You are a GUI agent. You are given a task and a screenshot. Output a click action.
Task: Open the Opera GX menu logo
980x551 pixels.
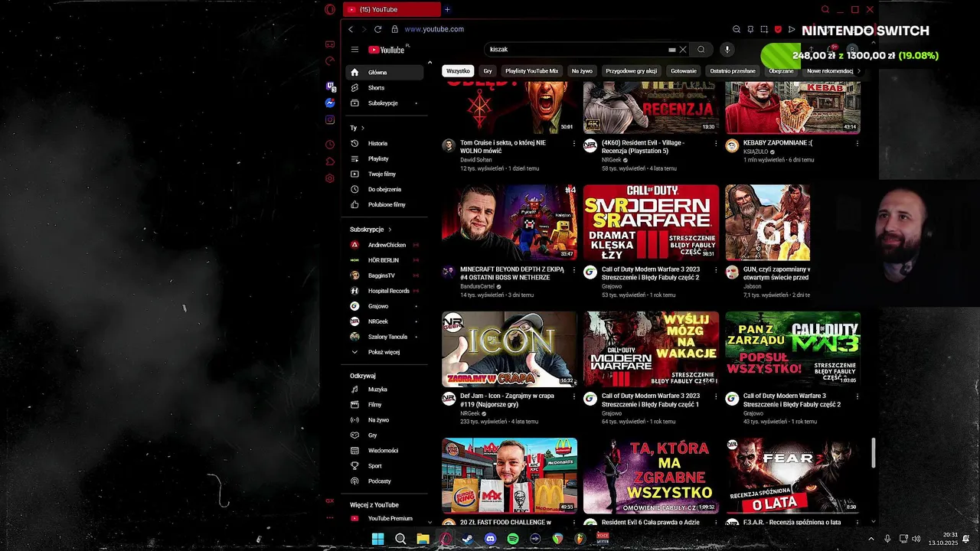330,9
